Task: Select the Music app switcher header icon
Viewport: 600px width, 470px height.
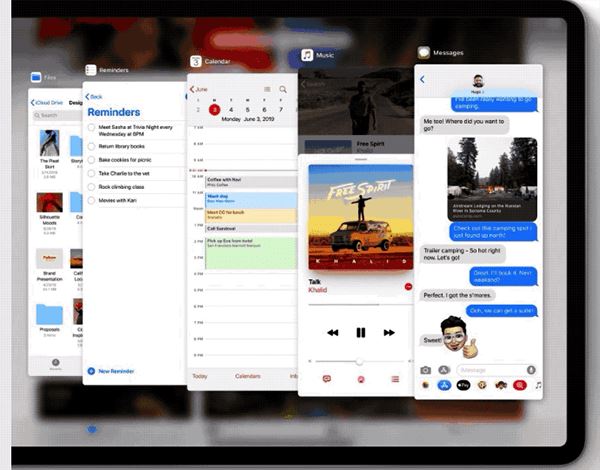Action: pyautogui.click(x=307, y=55)
